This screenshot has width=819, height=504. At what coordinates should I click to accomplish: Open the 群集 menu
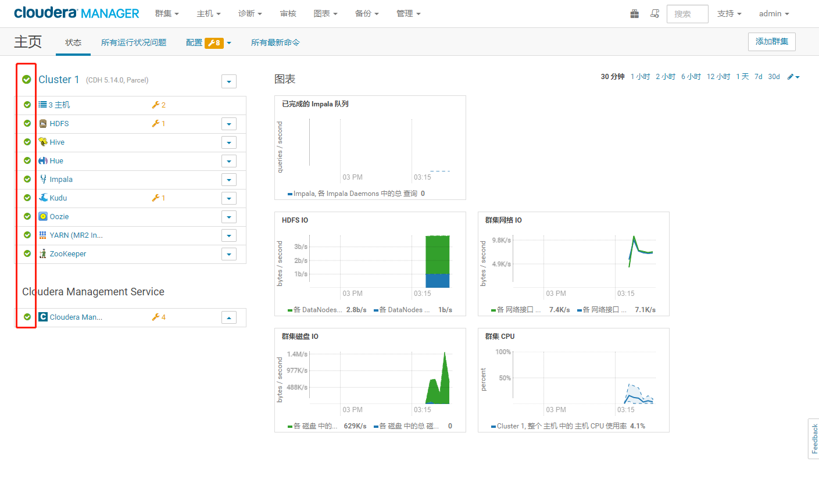tap(167, 13)
